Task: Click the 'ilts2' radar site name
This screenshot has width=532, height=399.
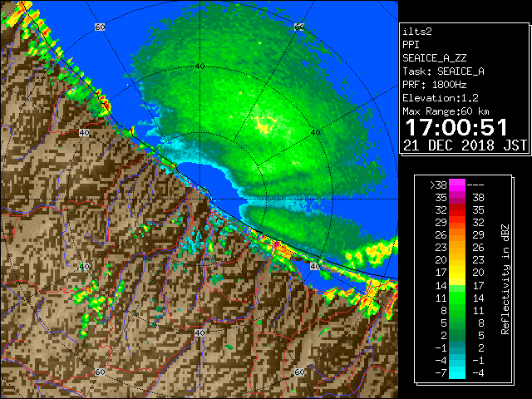Action: (x=417, y=32)
